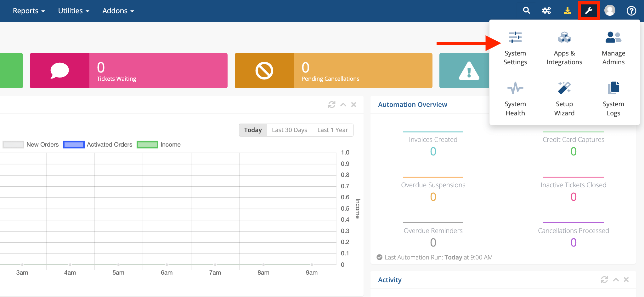Switch chart to Last 30 Days
644x297 pixels.
point(290,130)
